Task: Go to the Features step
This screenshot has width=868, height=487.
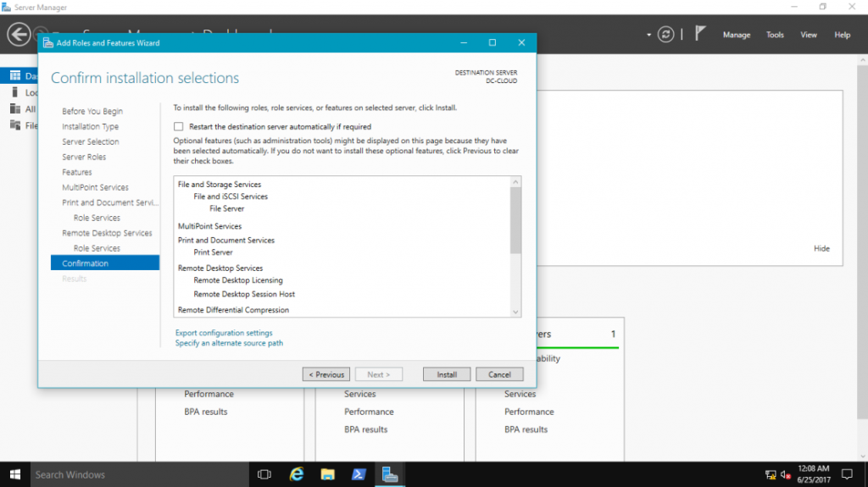Action: pyautogui.click(x=77, y=172)
